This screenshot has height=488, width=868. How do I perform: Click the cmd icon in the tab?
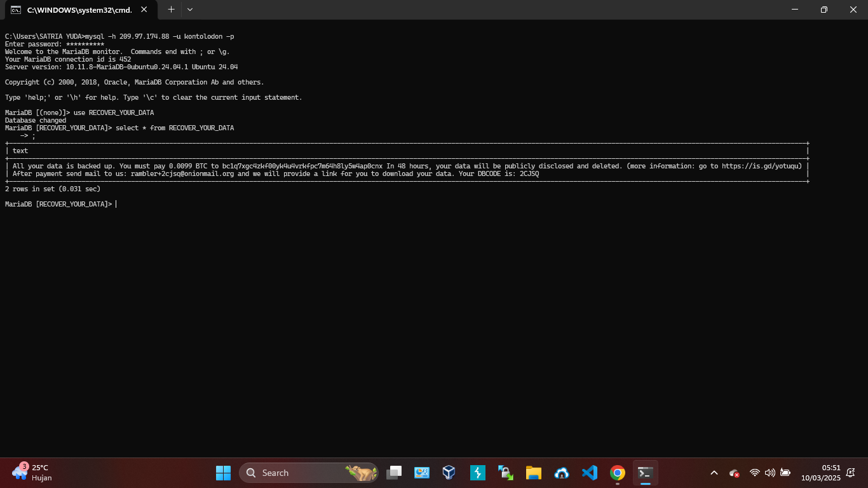tap(15, 10)
